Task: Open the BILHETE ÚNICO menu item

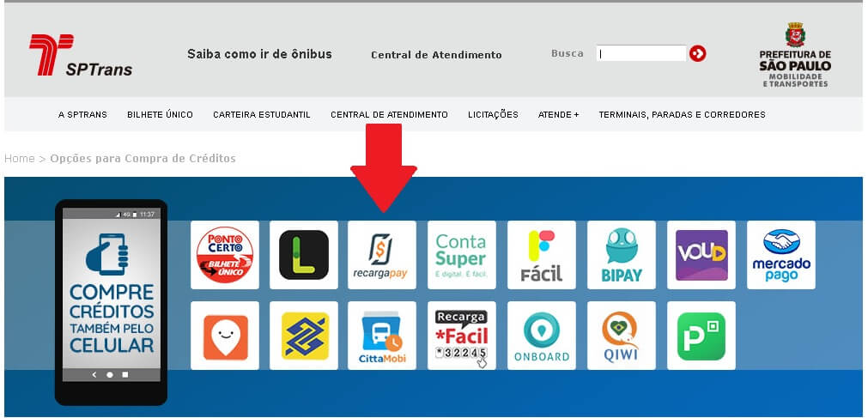Action: coord(160,115)
